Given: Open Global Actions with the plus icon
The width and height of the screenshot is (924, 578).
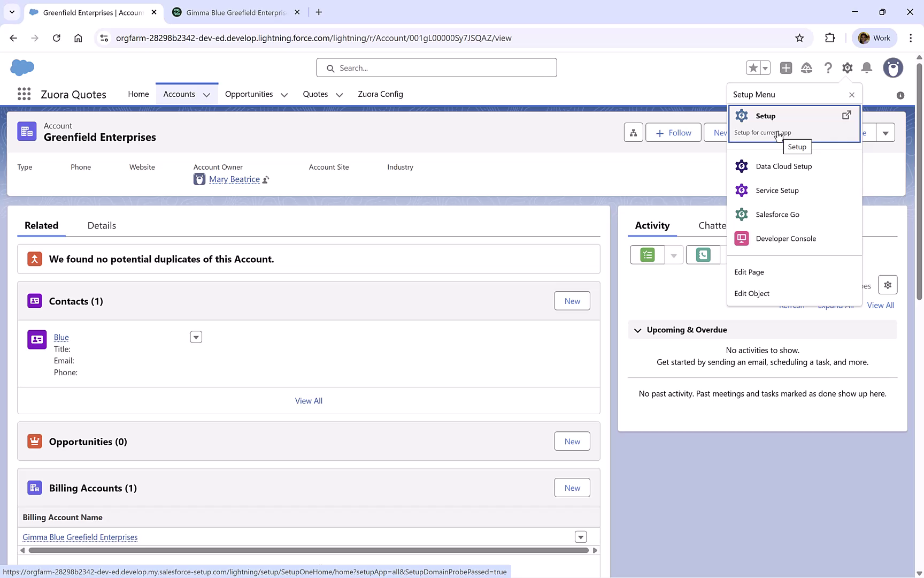Looking at the screenshot, I should coord(786,68).
